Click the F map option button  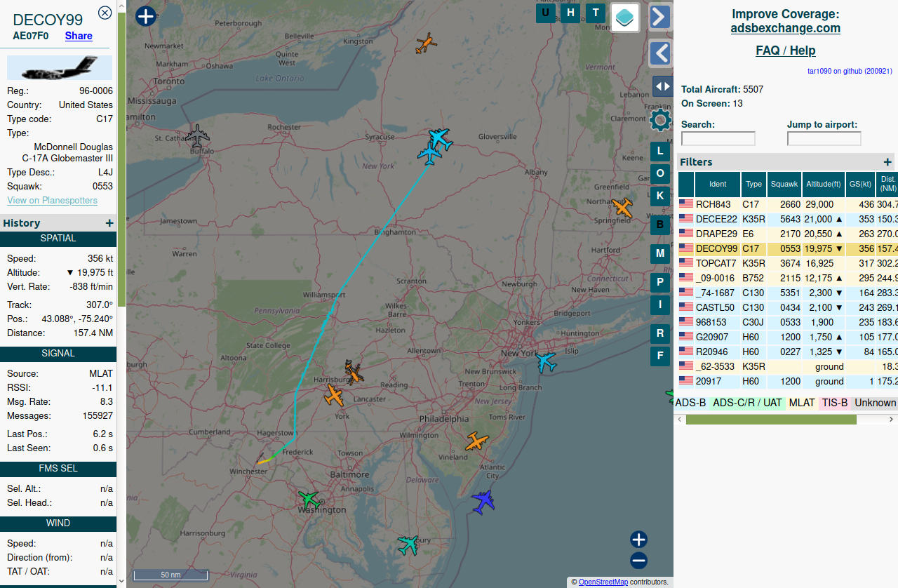(659, 356)
